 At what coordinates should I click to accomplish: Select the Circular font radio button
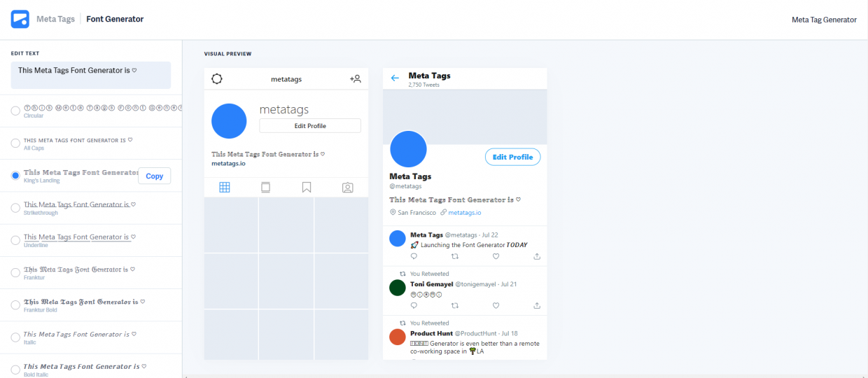point(15,111)
